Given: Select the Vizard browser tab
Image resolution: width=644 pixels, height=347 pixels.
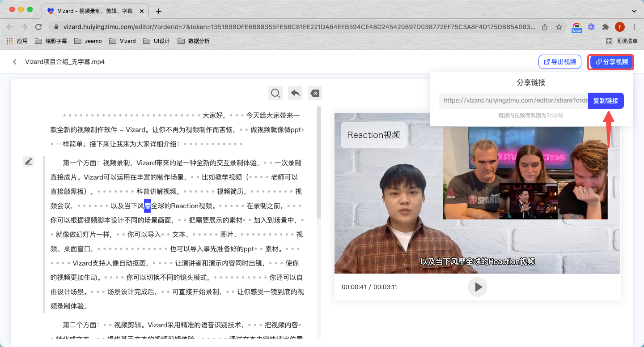Looking at the screenshot, I should coord(96,11).
